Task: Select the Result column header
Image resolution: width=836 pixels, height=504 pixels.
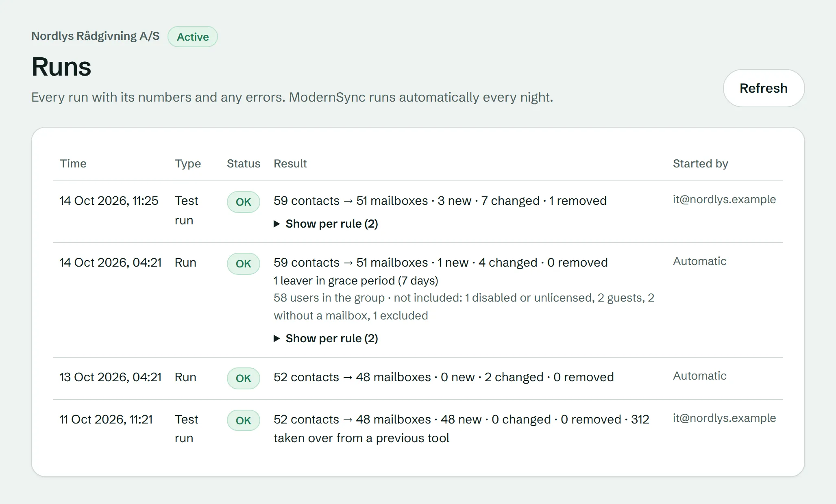Action: pyautogui.click(x=290, y=163)
